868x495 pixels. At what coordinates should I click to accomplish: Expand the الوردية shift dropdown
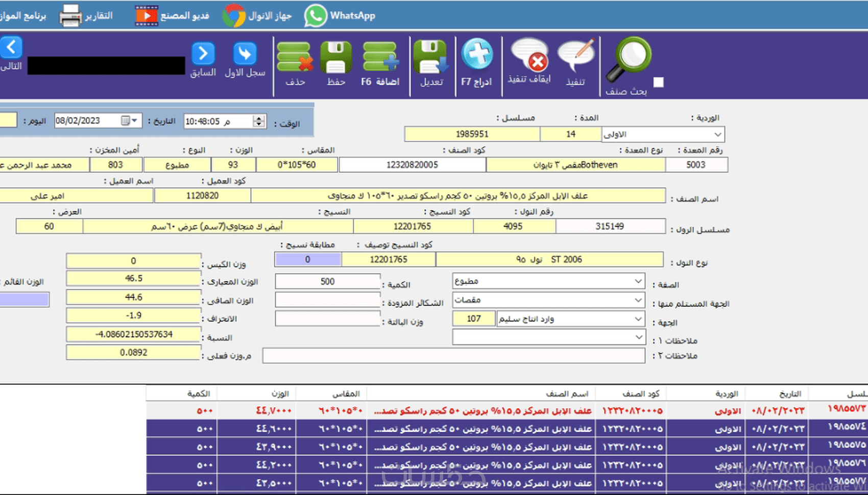click(x=718, y=135)
